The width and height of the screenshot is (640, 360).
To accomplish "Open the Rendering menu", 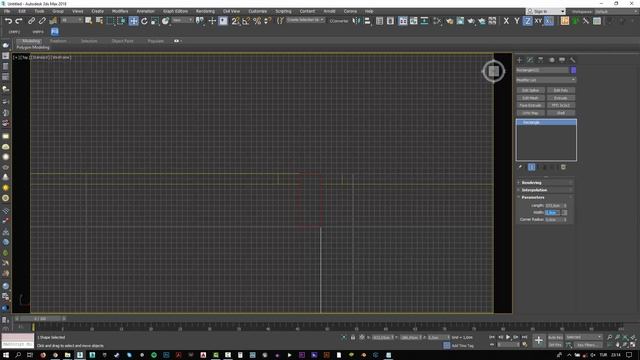I will click(x=205, y=11).
